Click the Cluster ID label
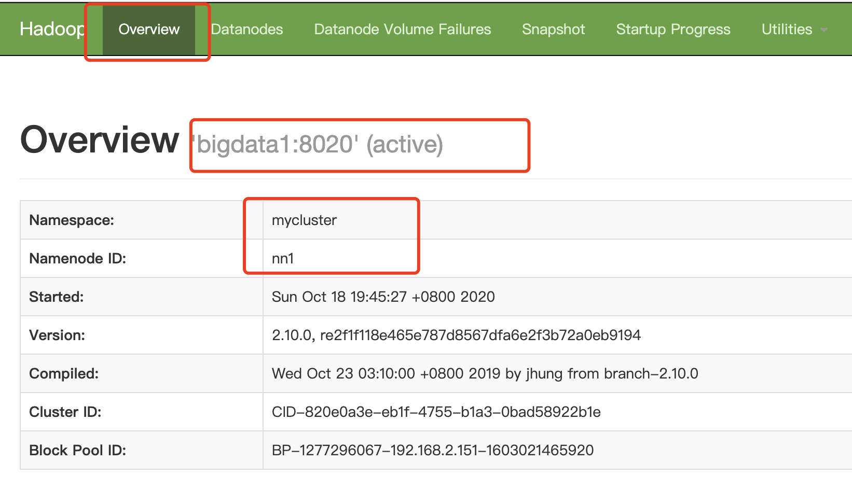Image resolution: width=852 pixels, height=504 pixels. (65, 412)
